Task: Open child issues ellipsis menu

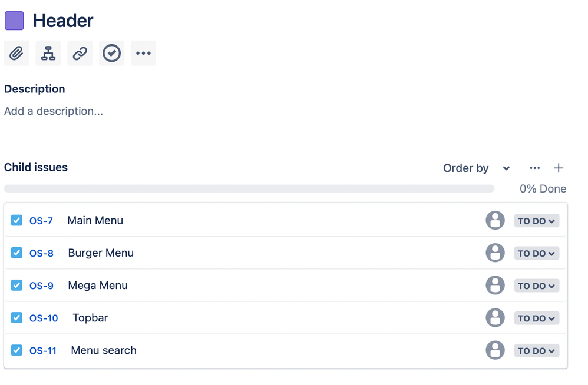Action: coord(535,168)
